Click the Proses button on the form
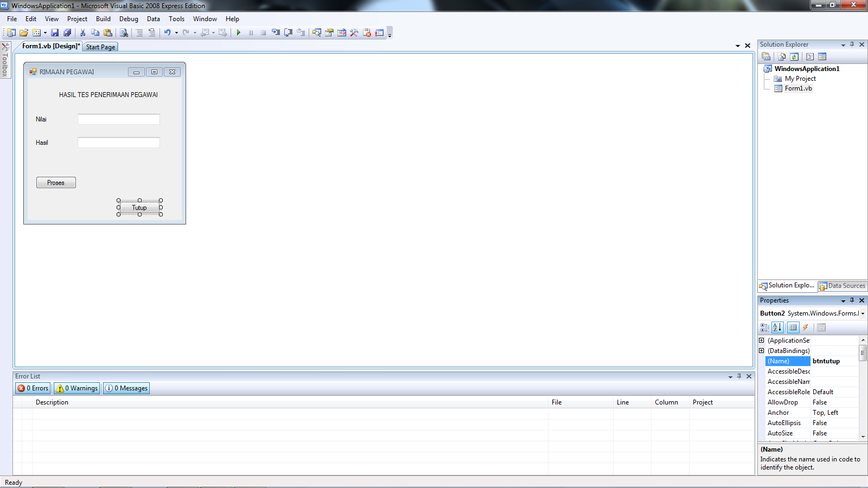Screen dimensions: 868x488 point(56,182)
